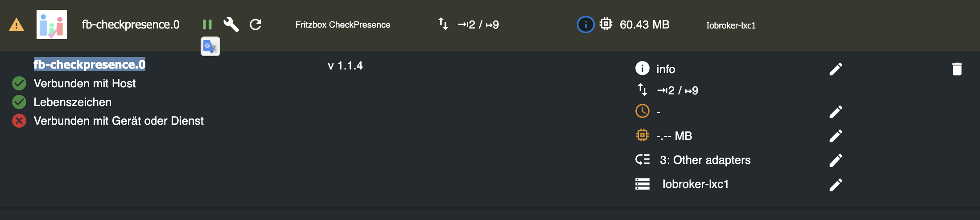
Task: Click the blue info circle icon
Action: coord(585,24)
